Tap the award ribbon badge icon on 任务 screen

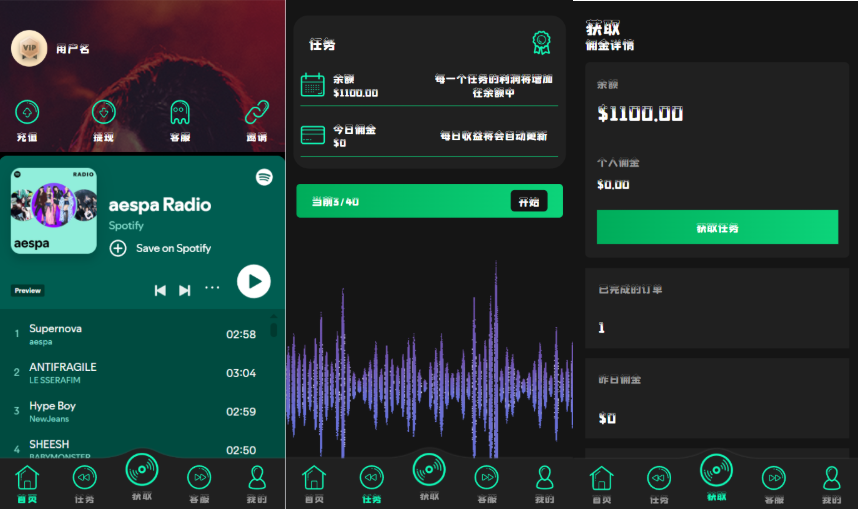pos(541,43)
